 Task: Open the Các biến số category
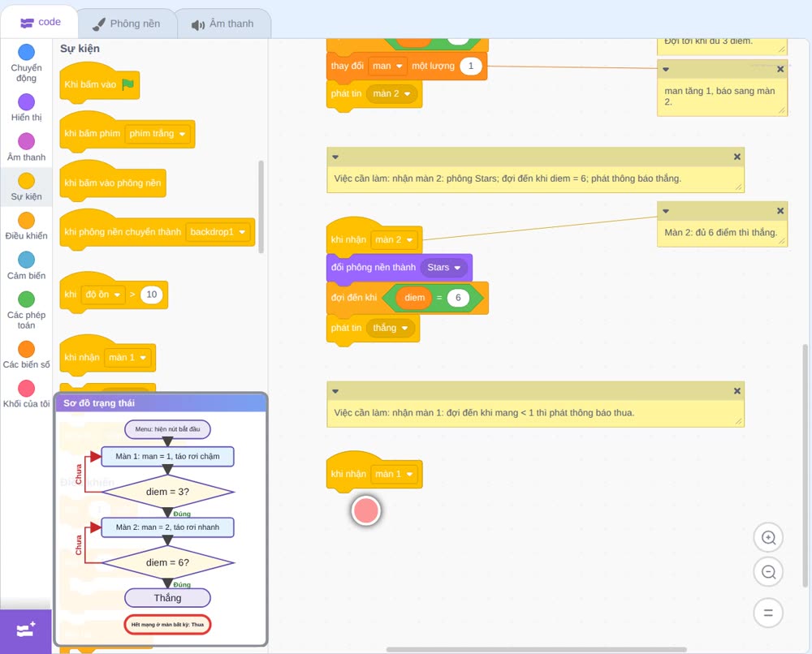pyautogui.click(x=26, y=355)
